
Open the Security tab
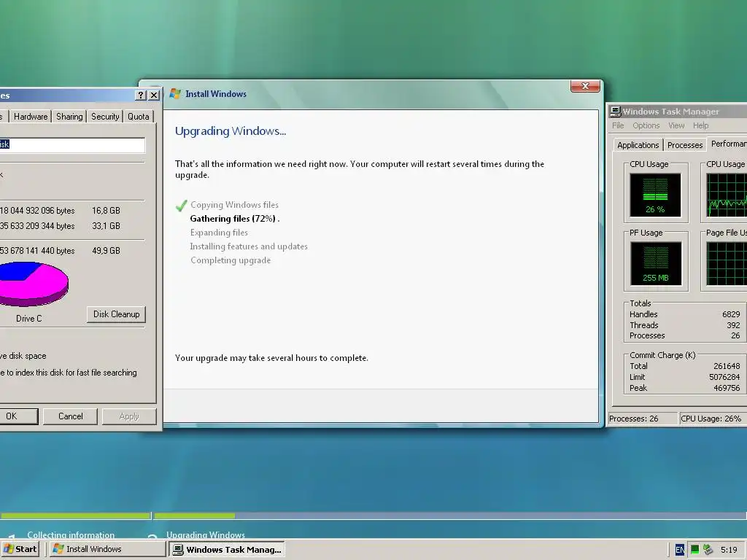coord(105,116)
